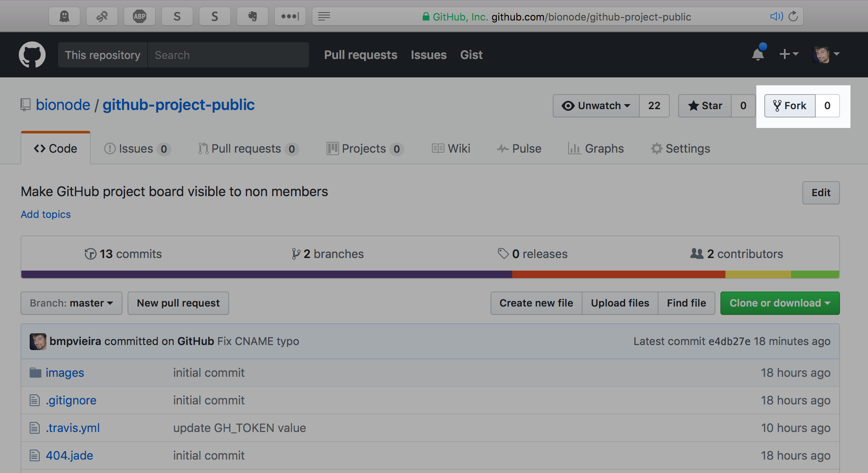The image size is (868, 473).
Task: Open the Branch: master dropdown
Action: [x=71, y=303]
